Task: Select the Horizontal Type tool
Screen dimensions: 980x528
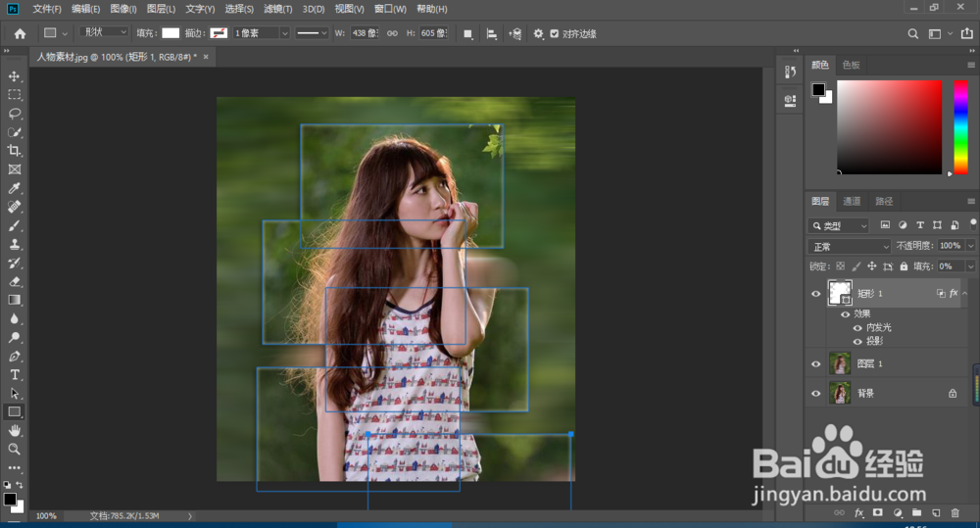Action: point(14,375)
